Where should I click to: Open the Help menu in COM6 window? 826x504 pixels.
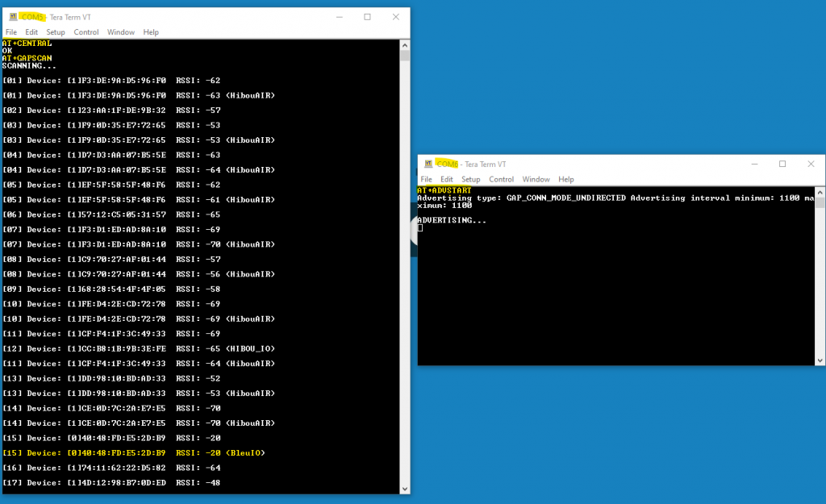tap(566, 179)
